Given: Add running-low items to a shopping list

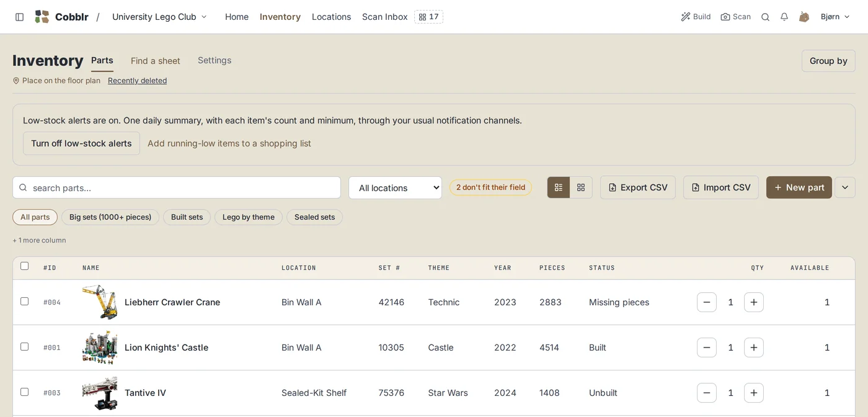Looking at the screenshot, I should click(229, 143).
